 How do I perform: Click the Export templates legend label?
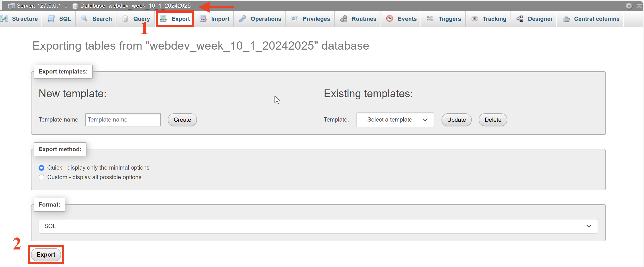63,72
